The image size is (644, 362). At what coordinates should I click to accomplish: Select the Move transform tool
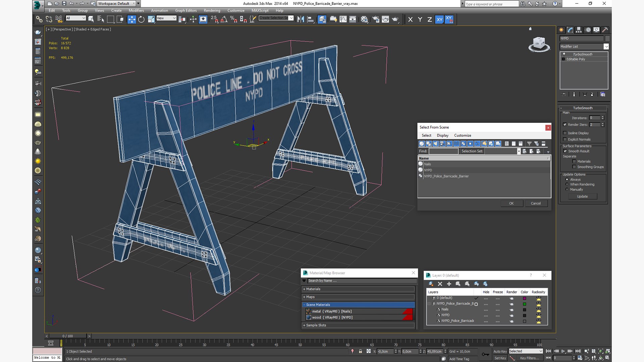[131, 19]
